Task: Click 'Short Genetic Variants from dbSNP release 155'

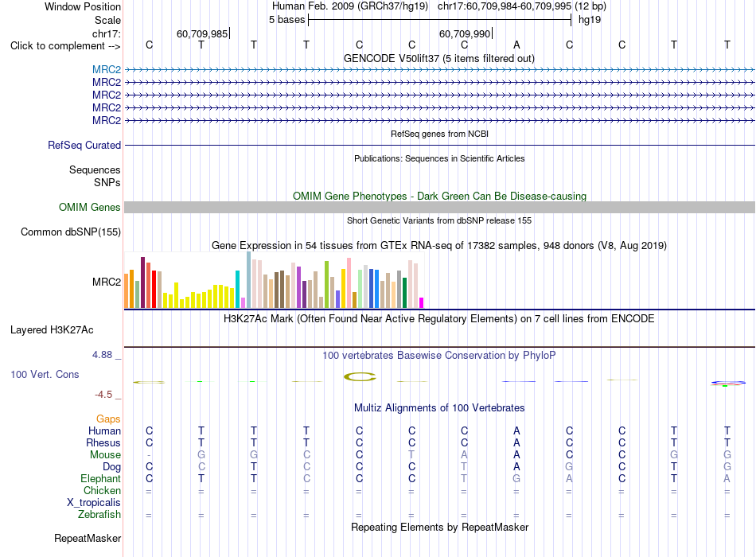Action: pos(439,220)
